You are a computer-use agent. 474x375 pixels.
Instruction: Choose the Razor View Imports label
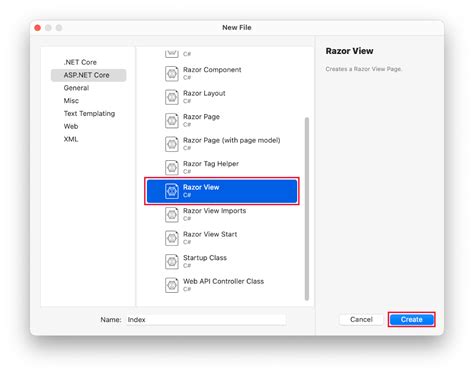click(x=215, y=211)
